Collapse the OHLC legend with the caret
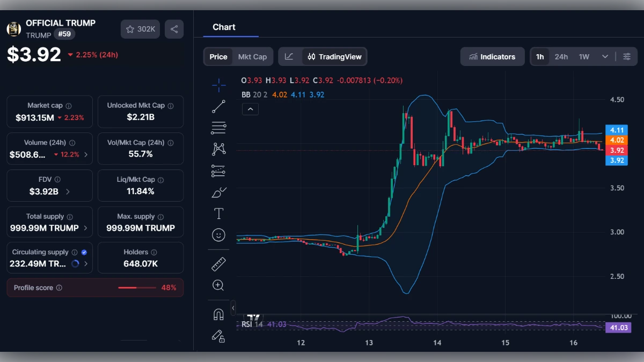Screen dimensions: 644x362 (x=250, y=109)
